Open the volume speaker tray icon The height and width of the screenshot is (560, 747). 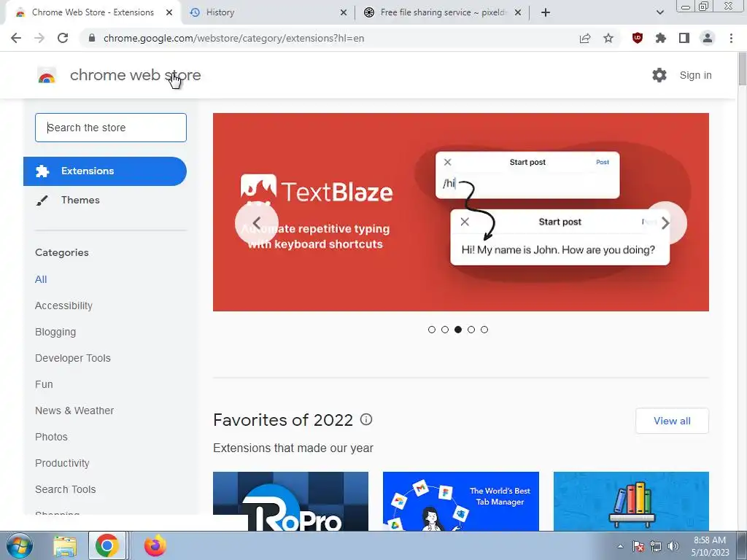click(x=673, y=546)
